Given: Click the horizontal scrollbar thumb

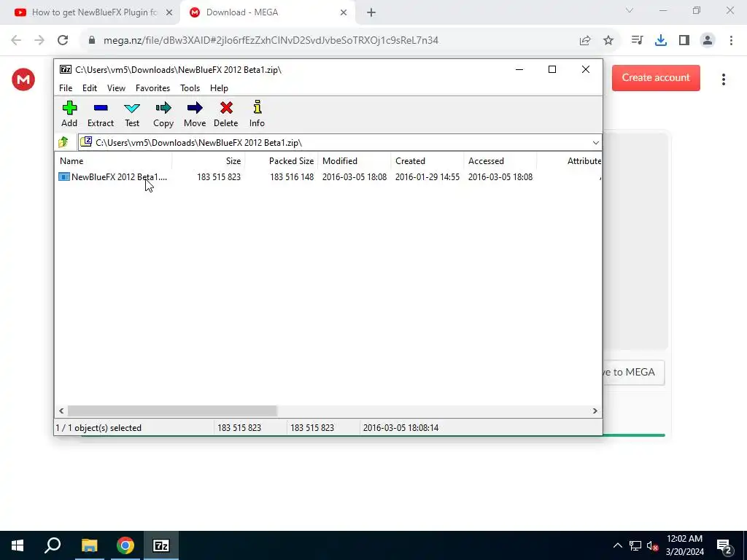Looking at the screenshot, I should tap(172, 411).
